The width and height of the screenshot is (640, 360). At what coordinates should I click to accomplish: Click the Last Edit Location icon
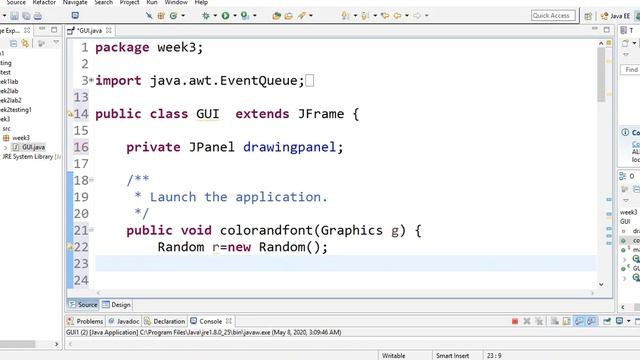pyautogui.click(x=384, y=16)
